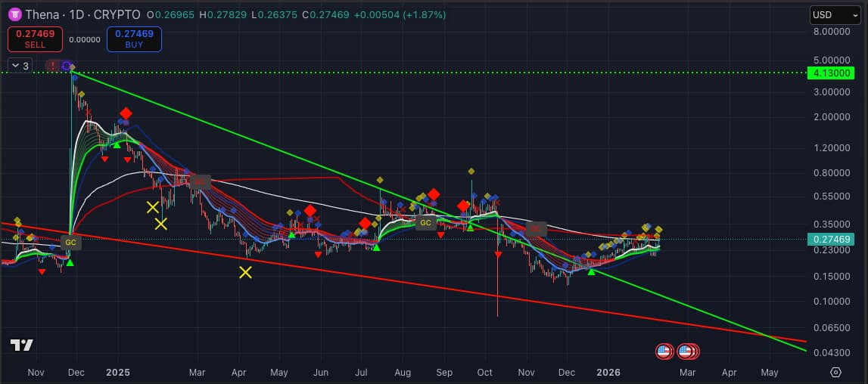Click the stacked US flag events icon
868x384 pixels.
689,351
